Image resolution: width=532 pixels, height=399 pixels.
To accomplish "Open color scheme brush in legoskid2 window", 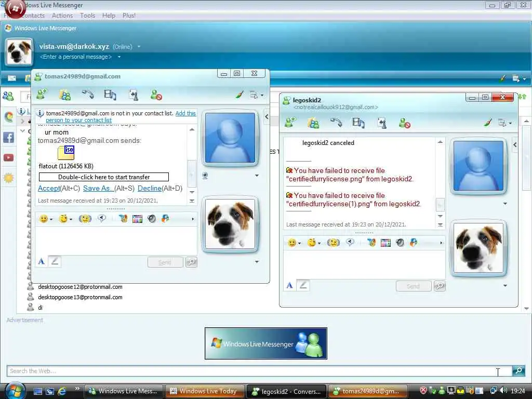I will (488, 123).
